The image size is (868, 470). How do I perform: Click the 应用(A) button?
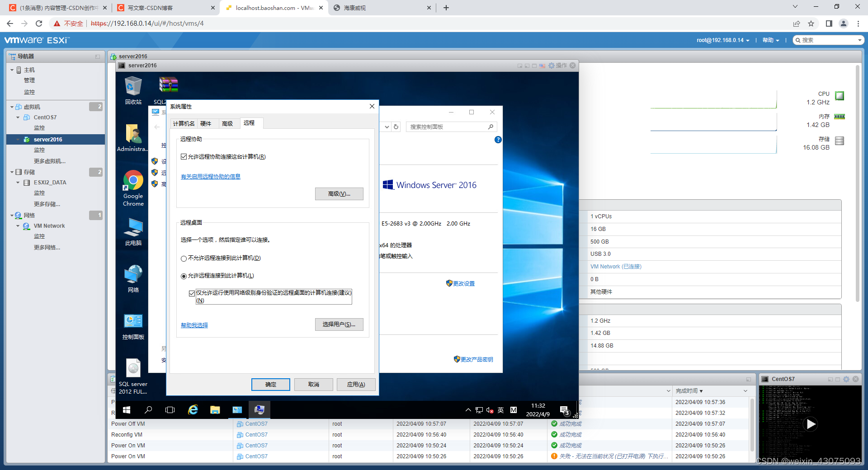[356, 385]
